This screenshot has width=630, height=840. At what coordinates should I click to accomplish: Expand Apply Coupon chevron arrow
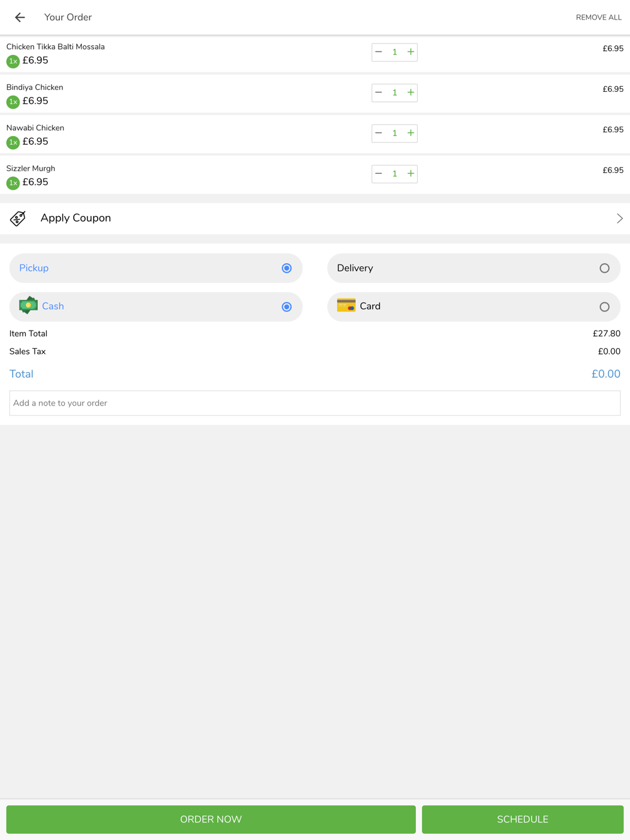[x=620, y=219]
